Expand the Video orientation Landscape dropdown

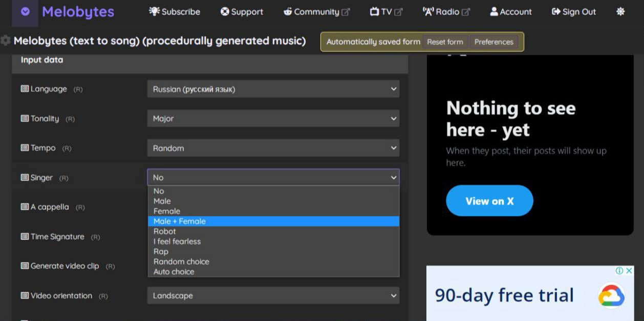pos(273,296)
